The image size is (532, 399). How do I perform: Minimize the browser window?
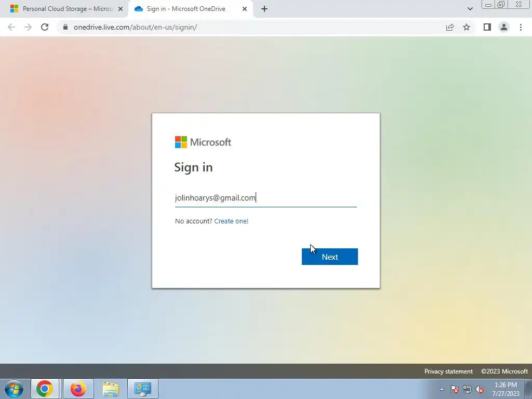coord(488,5)
